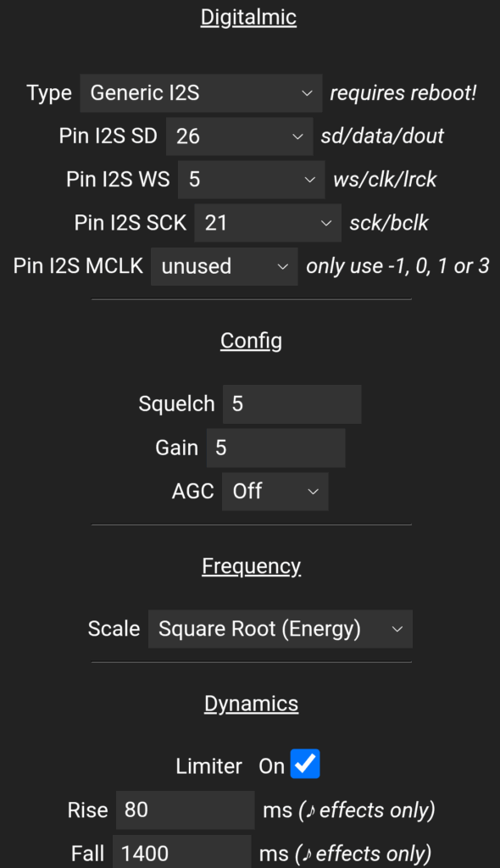The image size is (500, 868).
Task: Click the Gain input field
Action: [x=275, y=448]
